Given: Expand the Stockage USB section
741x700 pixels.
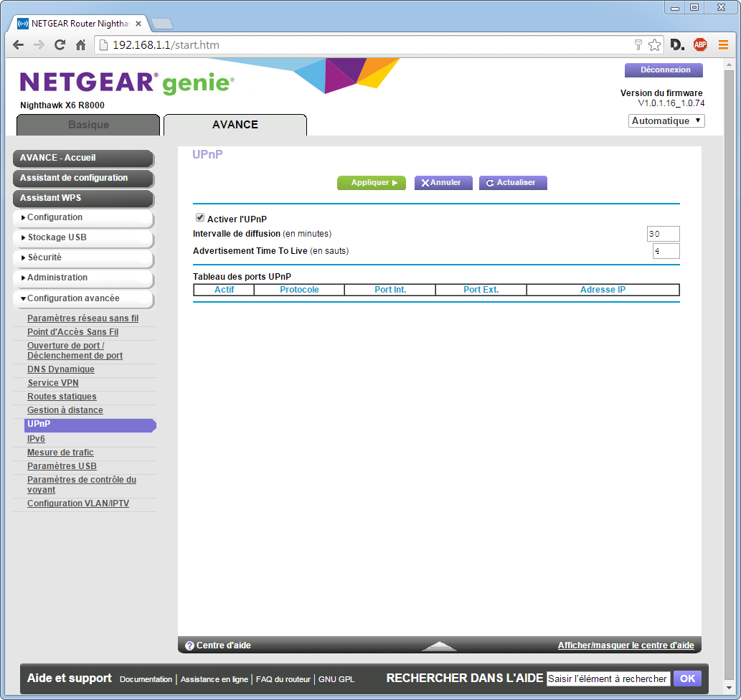Looking at the screenshot, I should 83,237.
